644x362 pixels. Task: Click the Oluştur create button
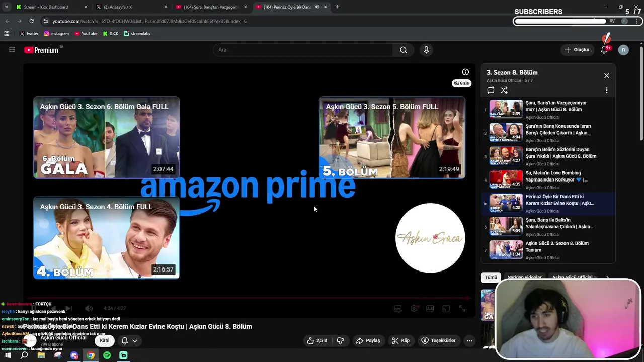coord(577,50)
